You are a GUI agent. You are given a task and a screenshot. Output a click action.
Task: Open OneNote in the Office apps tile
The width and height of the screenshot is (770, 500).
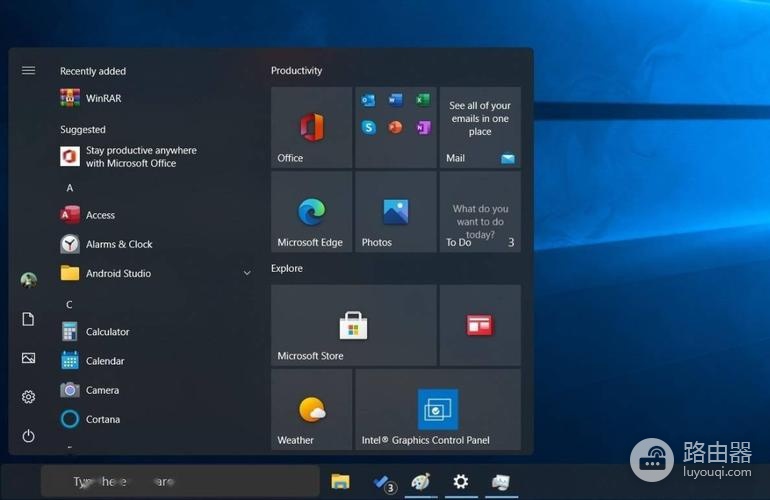423,128
